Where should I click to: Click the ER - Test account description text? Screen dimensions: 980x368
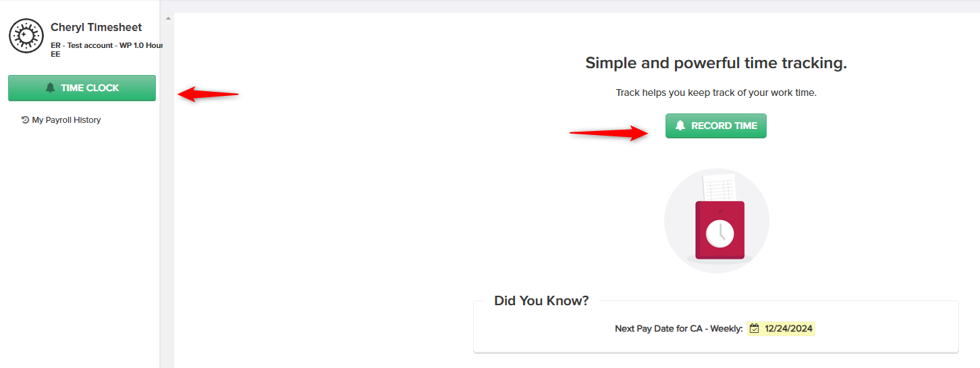(107, 49)
